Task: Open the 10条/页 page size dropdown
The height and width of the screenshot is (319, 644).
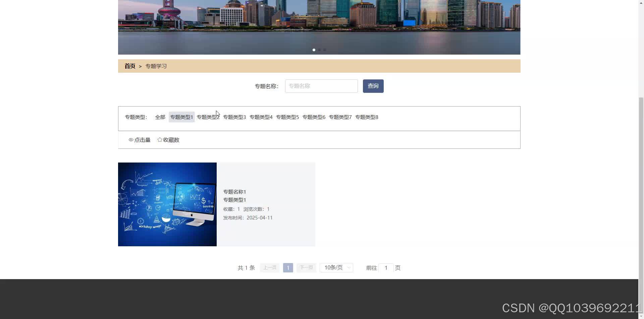Action: [x=336, y=267]
